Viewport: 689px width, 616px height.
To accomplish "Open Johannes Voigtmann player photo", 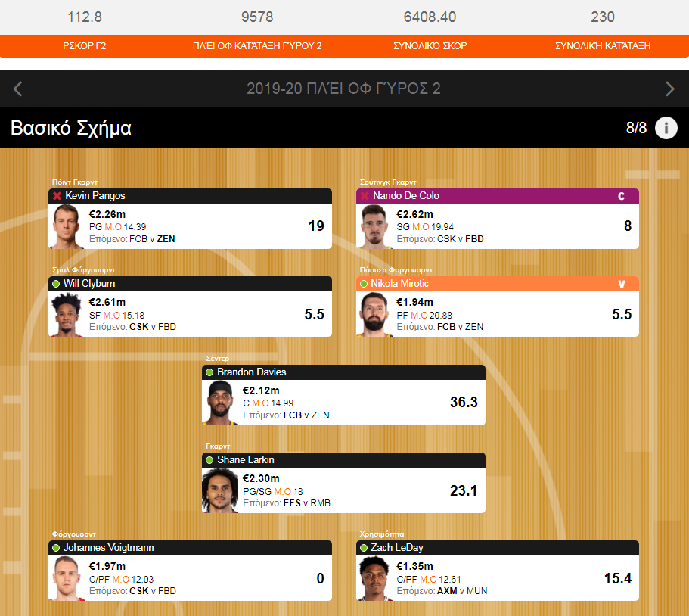I will (x=67, y=578).
